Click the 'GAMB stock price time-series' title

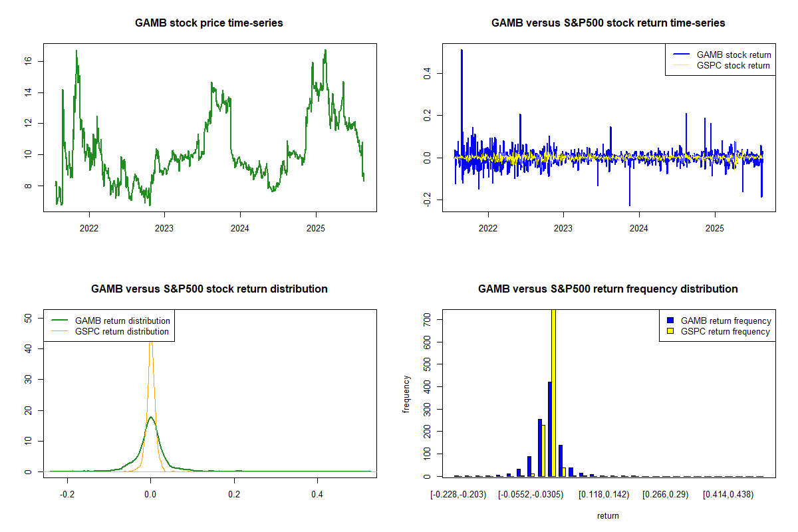click(209, 23)
